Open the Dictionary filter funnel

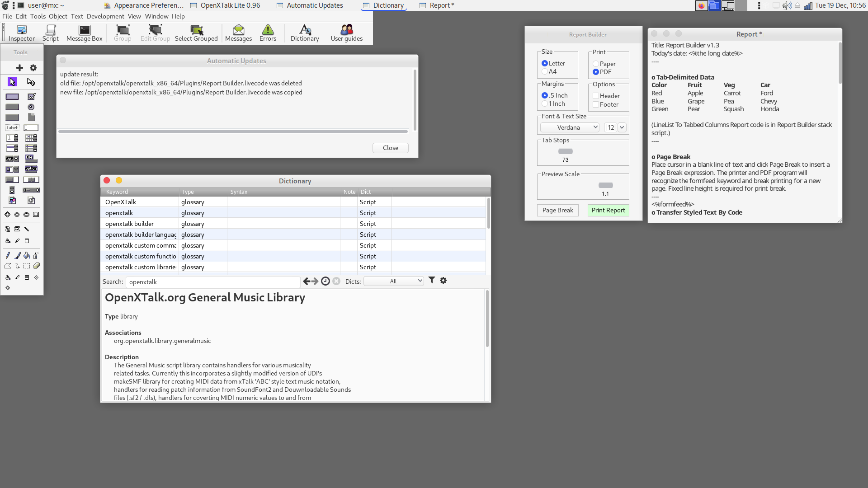(432, 281)
